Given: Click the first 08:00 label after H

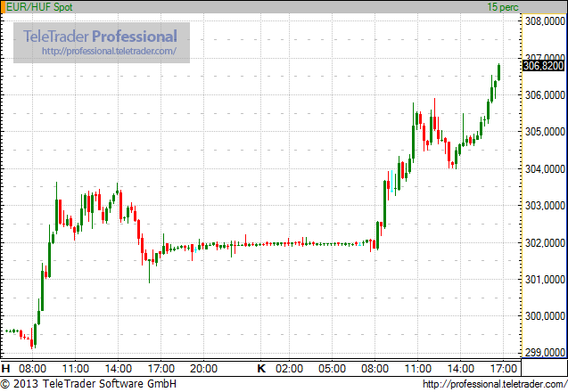Looking at the screenshot, I should click(33, 369).
